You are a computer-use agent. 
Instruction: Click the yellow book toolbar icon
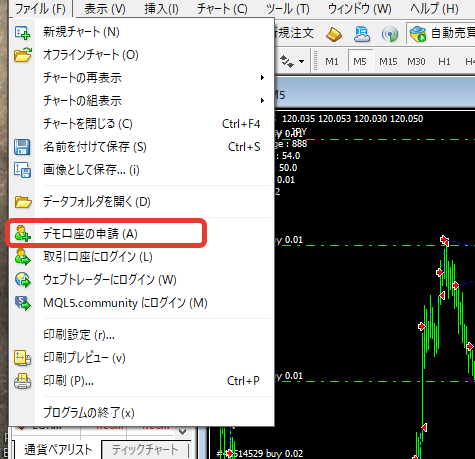(x=334, y=34)
